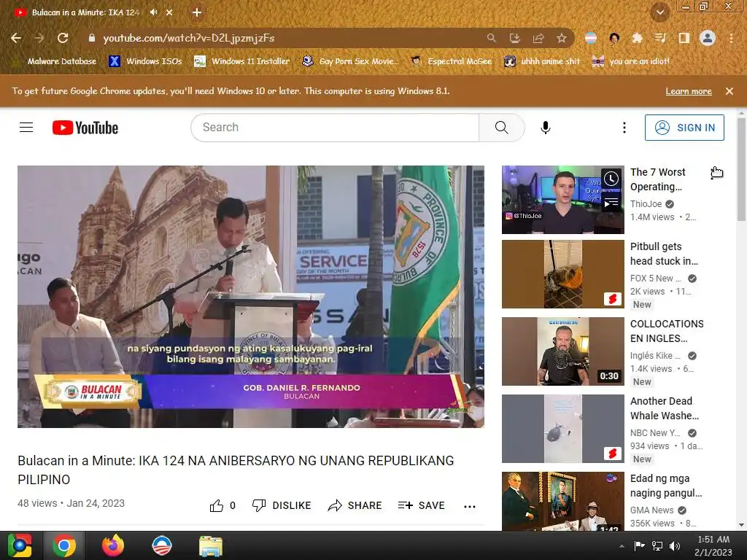Share this page icon in address bar

[538, 38]
